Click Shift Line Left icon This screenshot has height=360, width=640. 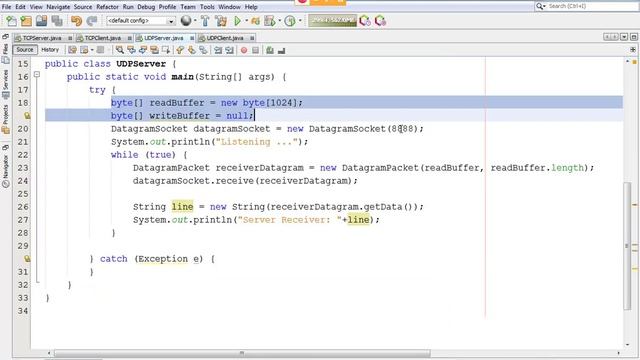218,50
